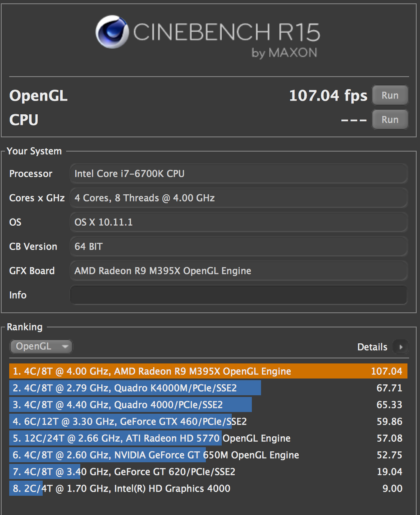Select ranking row 3 Quadro 4000
Image resolution: width=420 pixels, height=515 pixels.
pos(208,404)
